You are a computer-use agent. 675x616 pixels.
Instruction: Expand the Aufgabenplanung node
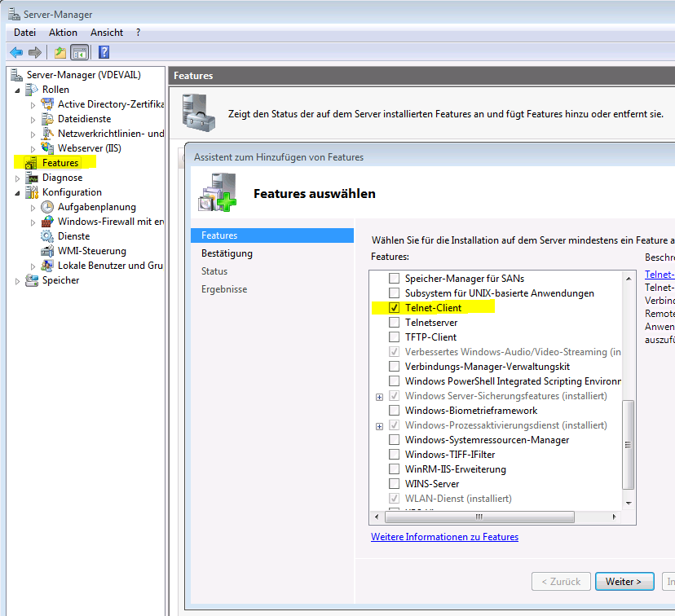pyautogui.click(x=33, y=208)
